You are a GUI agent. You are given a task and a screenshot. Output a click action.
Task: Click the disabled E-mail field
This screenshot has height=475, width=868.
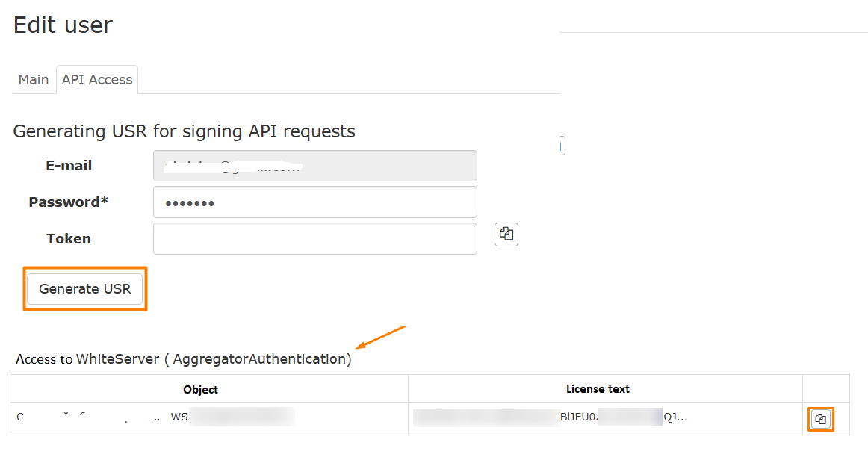click(314, 166)
